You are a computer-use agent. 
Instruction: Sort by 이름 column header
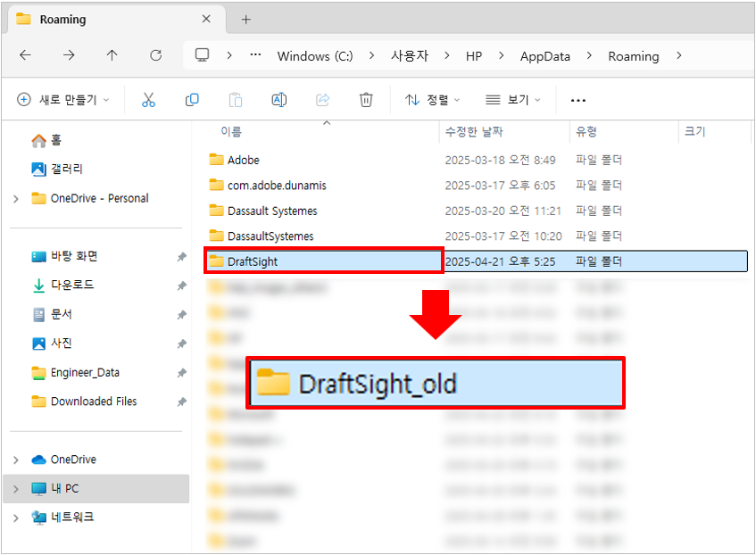231,132
